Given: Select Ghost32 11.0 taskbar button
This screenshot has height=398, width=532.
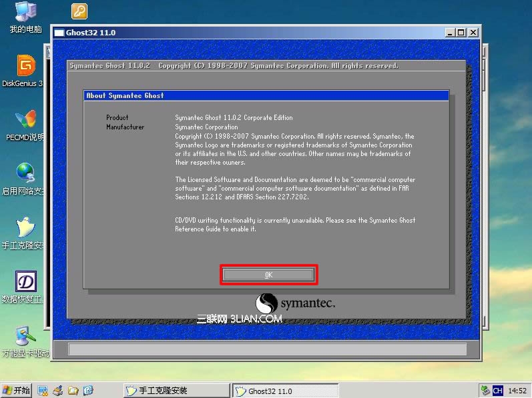Looking at the screenshot, I should (286, 391).
